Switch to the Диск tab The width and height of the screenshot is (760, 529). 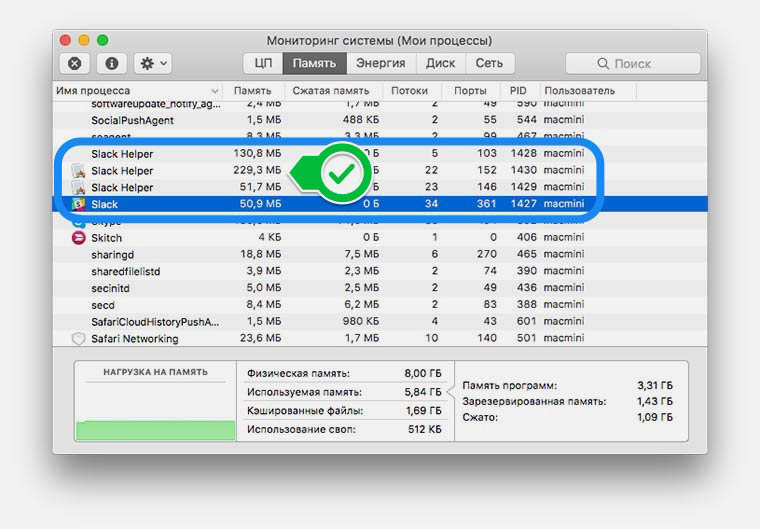[440, 63]
